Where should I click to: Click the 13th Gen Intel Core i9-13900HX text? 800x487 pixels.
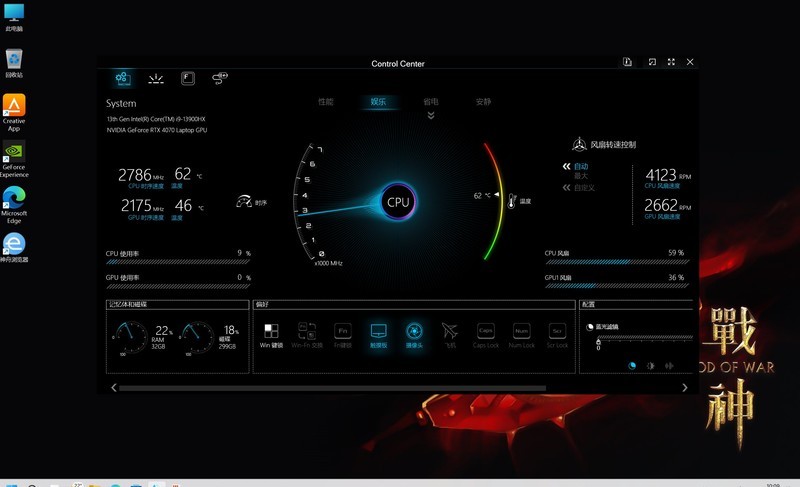point(156,119)
